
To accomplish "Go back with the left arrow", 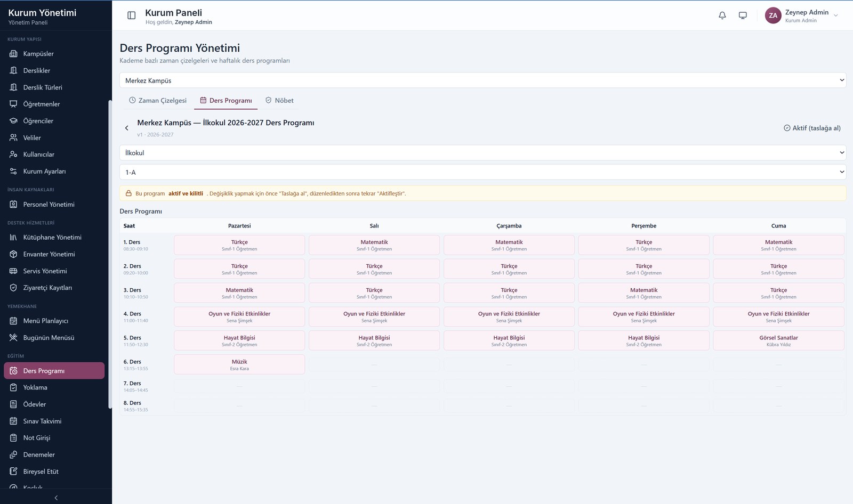I will [x=126, y=128].
